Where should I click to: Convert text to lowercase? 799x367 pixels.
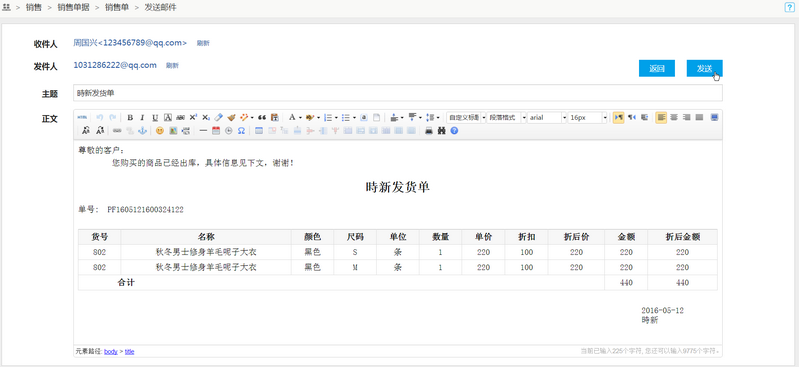tap(100, 130)
